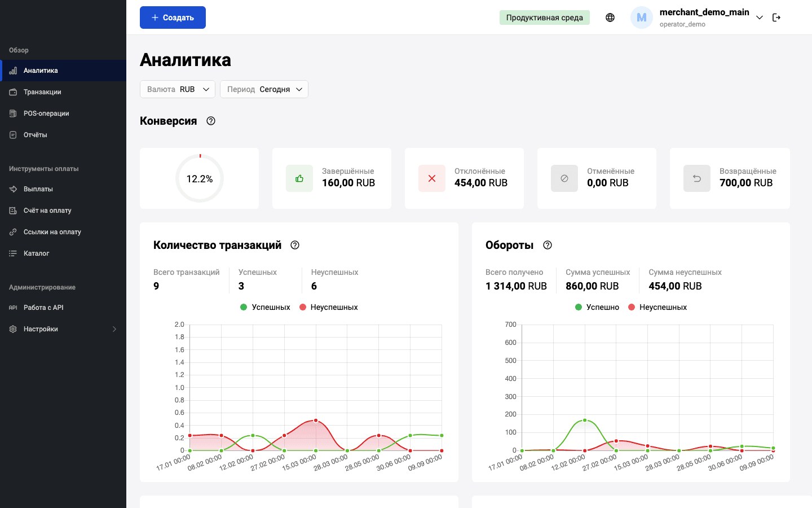This screenshot has width=812, height=508.
Task: Open Транзакции in the sidebar
Action: point(63,92)
